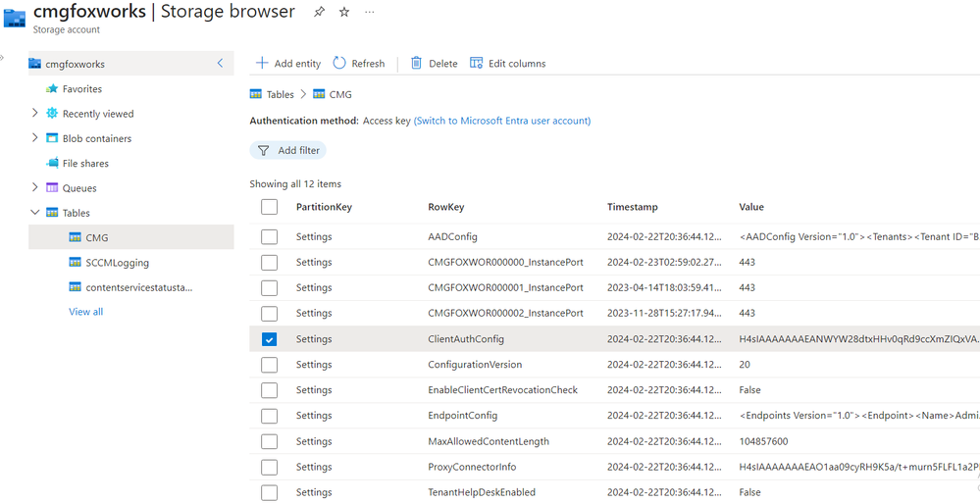Check the CMGFOXWOR000002_InstancePort row checkbox
This screenshot has width=980, height=503.
[270, 313]
